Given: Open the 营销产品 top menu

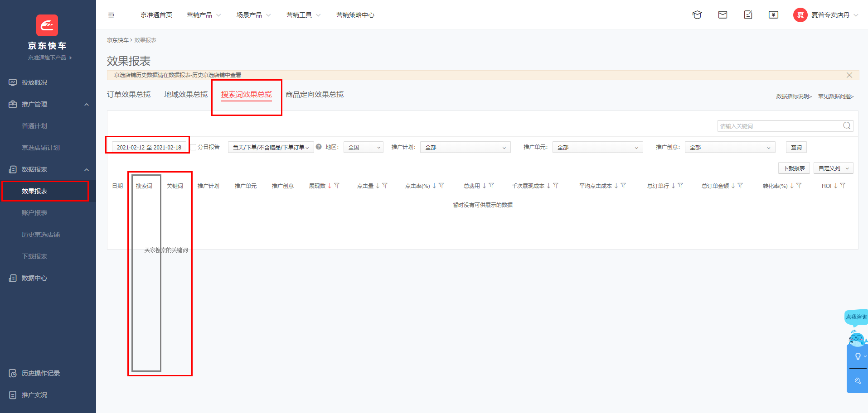Looking at the screenshot, I should pyautogui.click(x=204, y=15).
